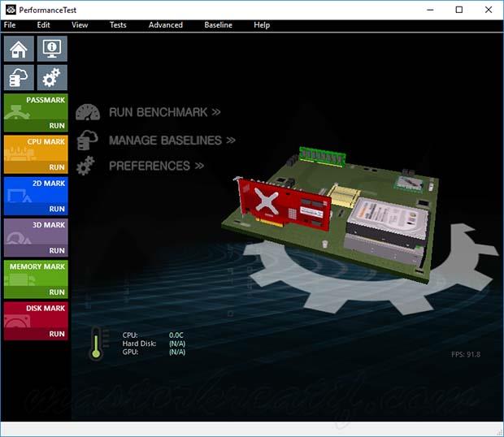
Task: Click RUN BENCHMARK link
Action: coord(165,112)
